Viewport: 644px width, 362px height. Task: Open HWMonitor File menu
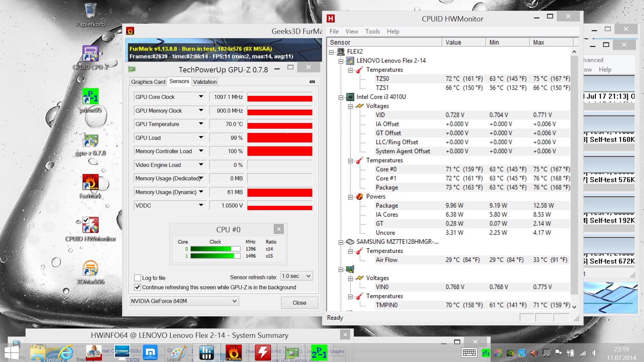[x=334, y=31]
